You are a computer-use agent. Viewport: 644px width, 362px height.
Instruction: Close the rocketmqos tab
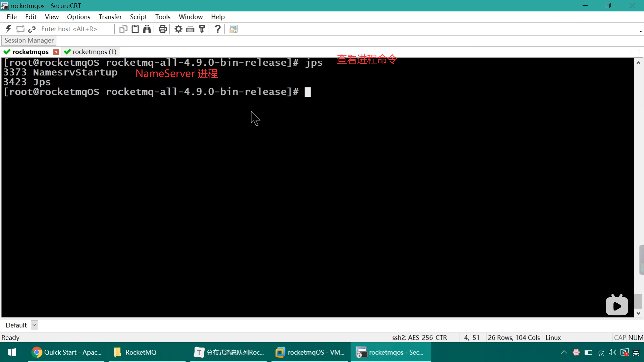click(x=56, y=52)
